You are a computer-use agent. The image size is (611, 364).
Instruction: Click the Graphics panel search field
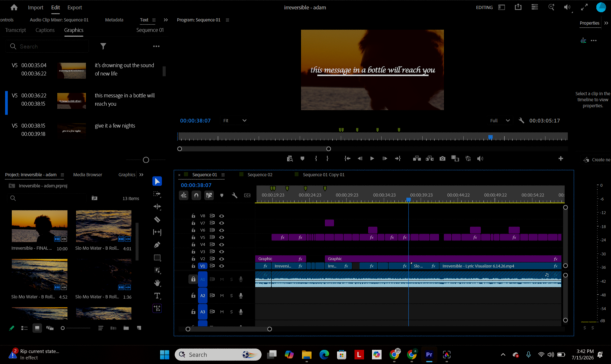click(x=48, y=46)
